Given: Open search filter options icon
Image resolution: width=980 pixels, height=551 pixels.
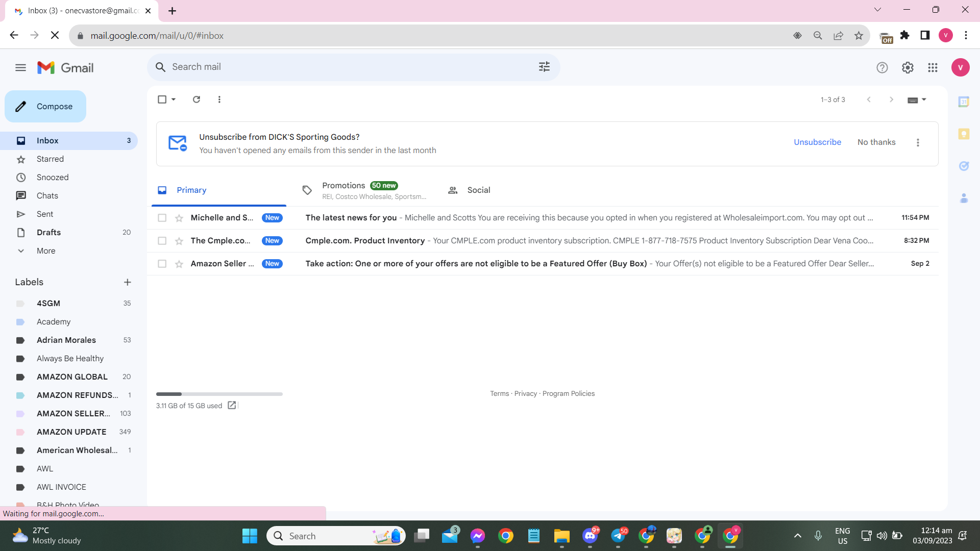Looking at the screenshot, I should click(544, 67).
